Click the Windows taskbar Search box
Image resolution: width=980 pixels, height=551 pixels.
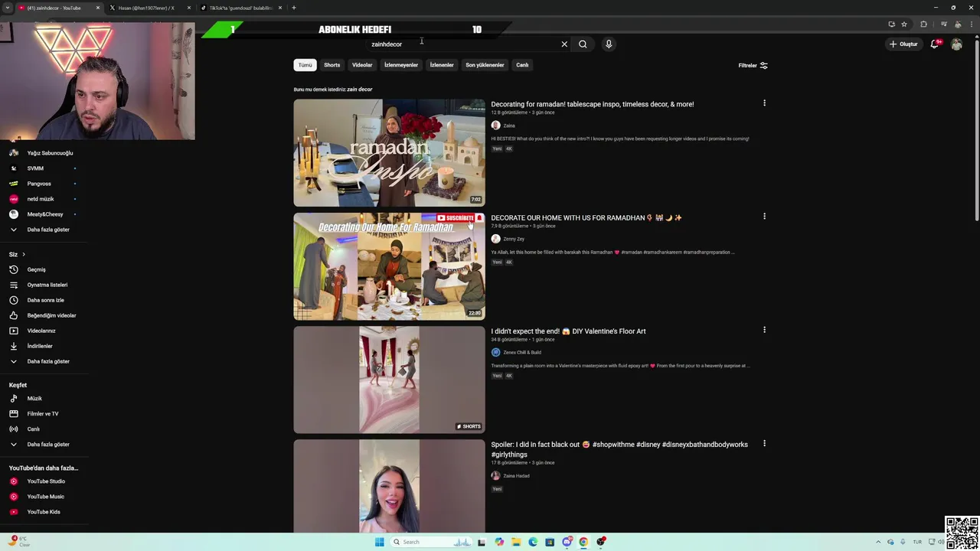pos(431,542)
